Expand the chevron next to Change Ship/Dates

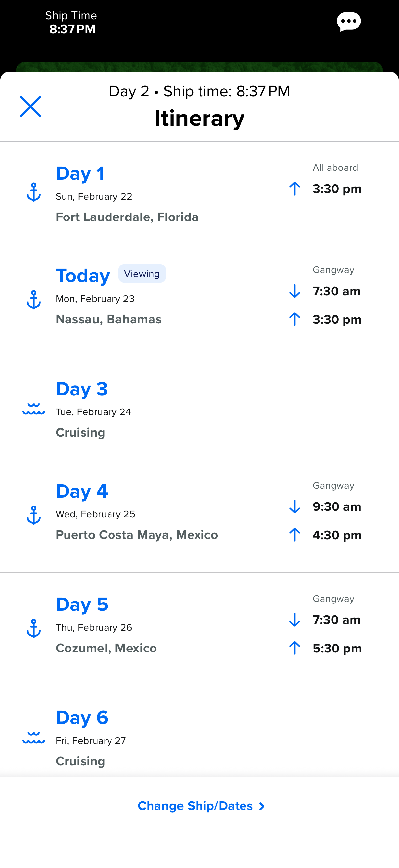click(262, 806)
